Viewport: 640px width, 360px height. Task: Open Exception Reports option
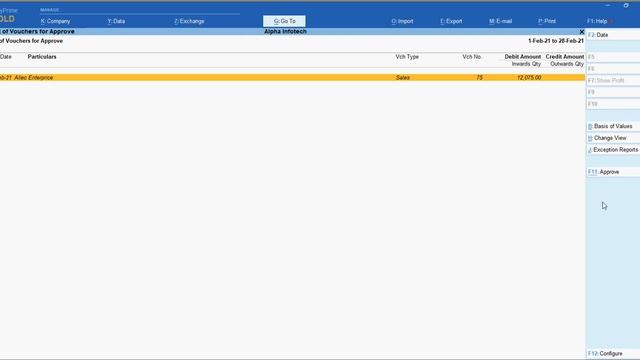point(613,150)
